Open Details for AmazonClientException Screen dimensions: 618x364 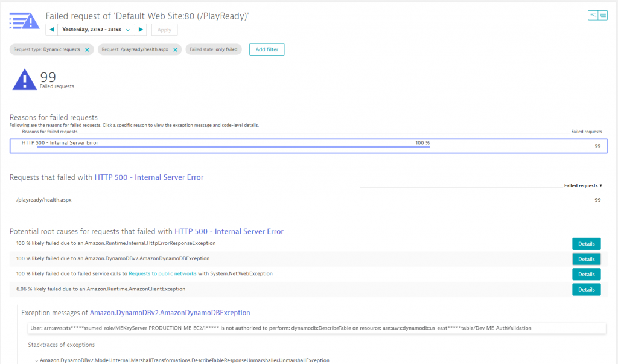pos(587,290)
